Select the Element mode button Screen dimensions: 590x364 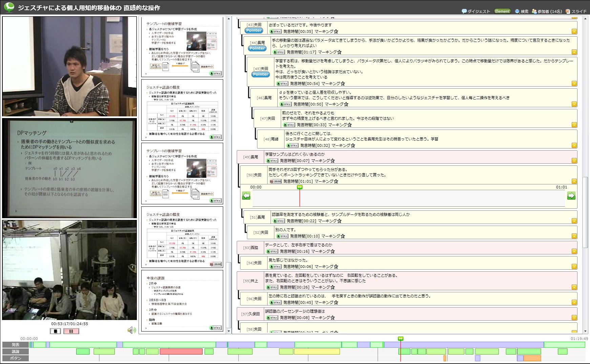coord(502,11)
